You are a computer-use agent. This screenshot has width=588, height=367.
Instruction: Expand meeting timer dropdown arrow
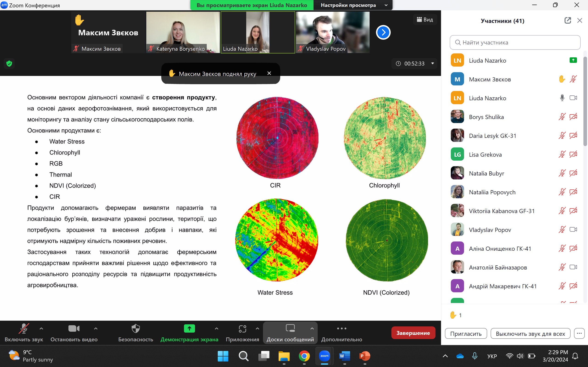(x=433, y=63)
